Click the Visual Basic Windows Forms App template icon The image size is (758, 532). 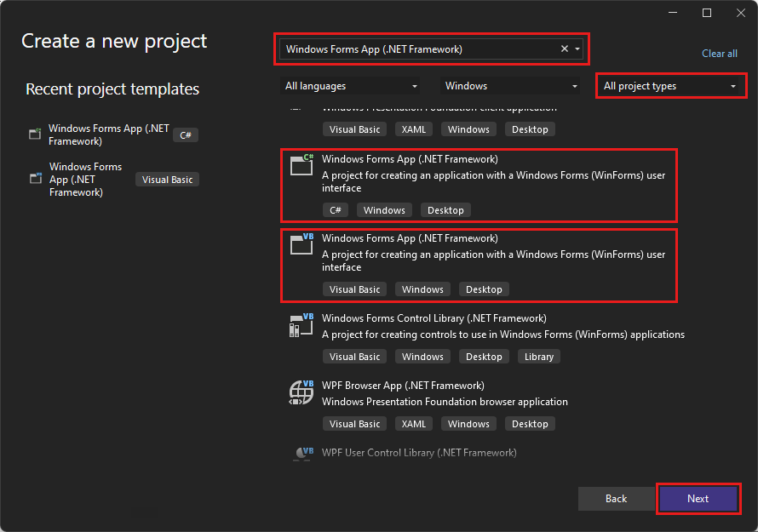[301, 244]
